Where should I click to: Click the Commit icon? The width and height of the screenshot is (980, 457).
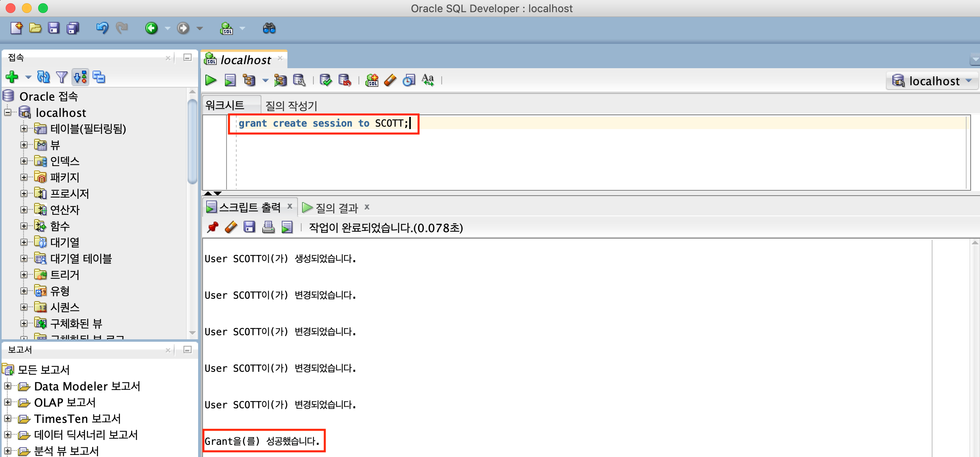(326, 80)
